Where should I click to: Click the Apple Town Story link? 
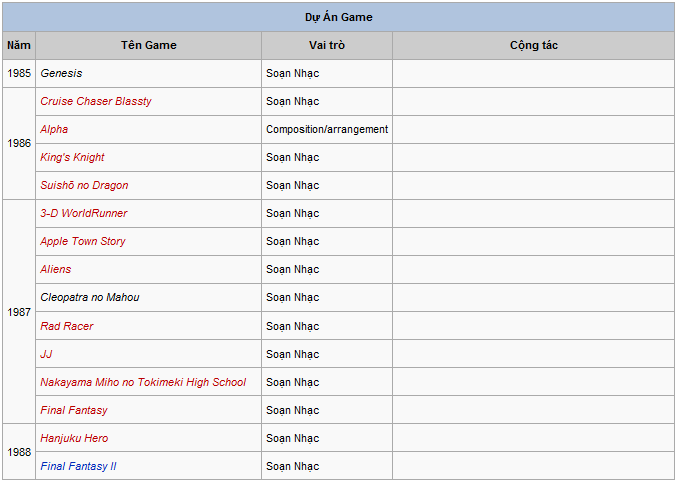click(83, 241)
